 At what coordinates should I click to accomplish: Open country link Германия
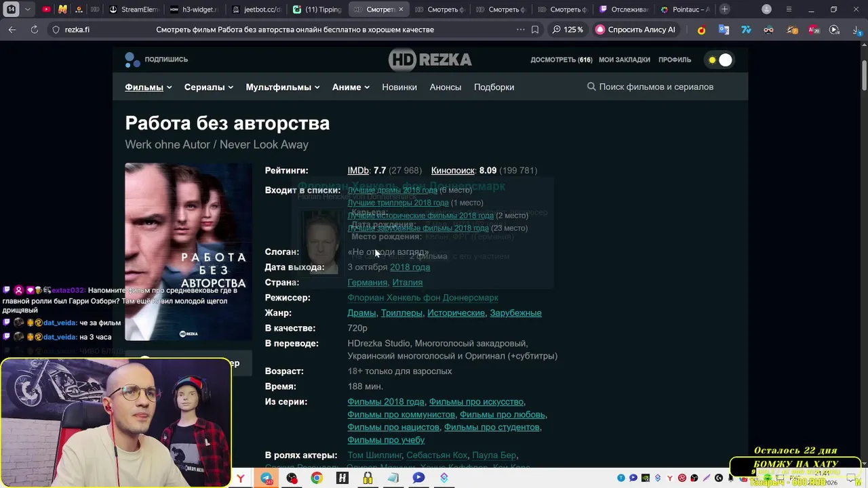[367, 282]
